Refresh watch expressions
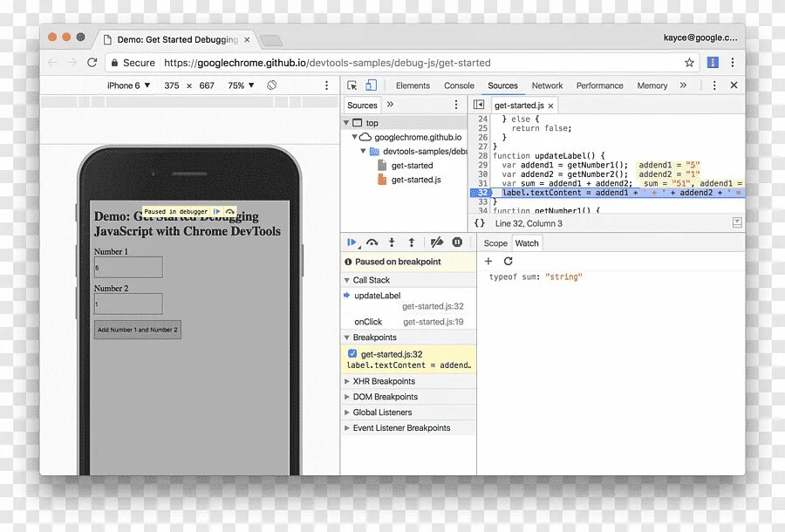 click(x=509, y=262)
